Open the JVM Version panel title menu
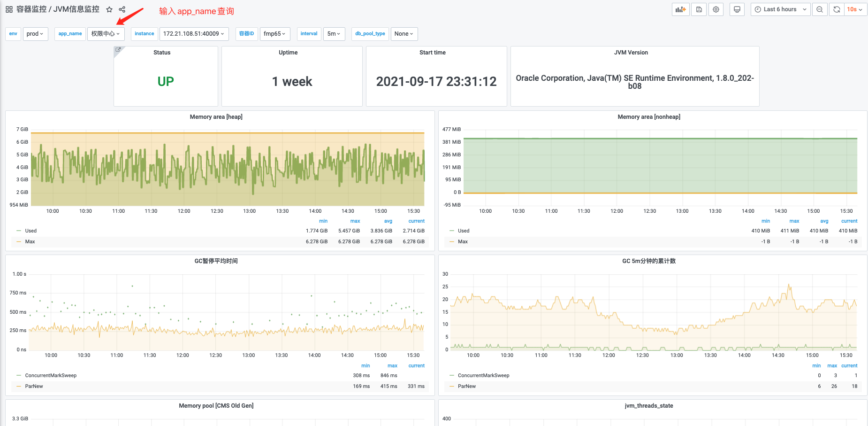Image resolution: width=868 pixels, height=426 pixels. click(x=631, y=53)
